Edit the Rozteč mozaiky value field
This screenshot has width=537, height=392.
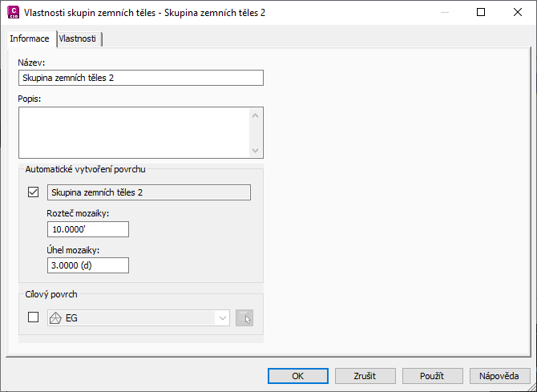pyautogui.click(x=88, y=229)
